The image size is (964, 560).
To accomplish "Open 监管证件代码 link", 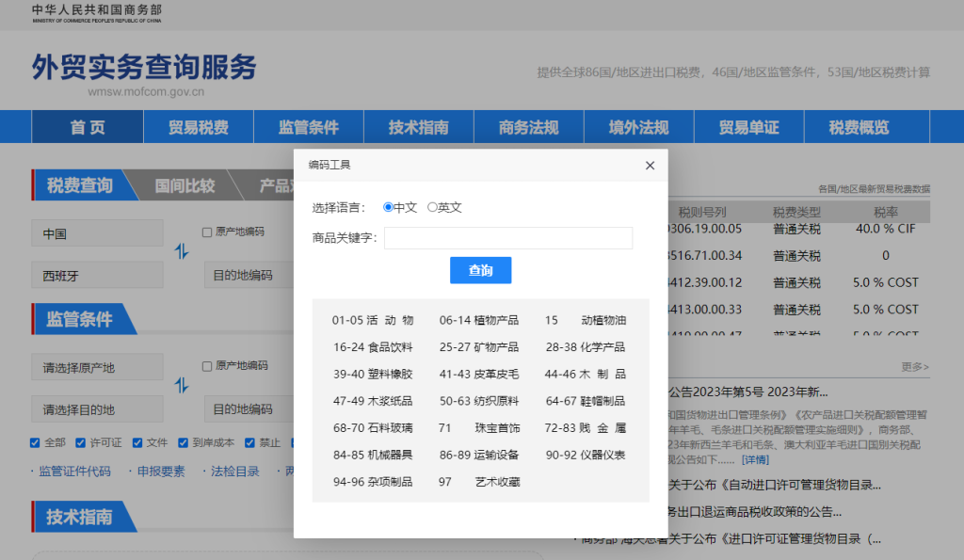I will [74, 472].
